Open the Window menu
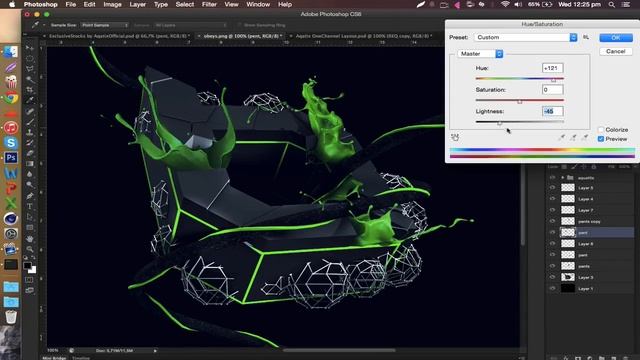 (258, 4)
